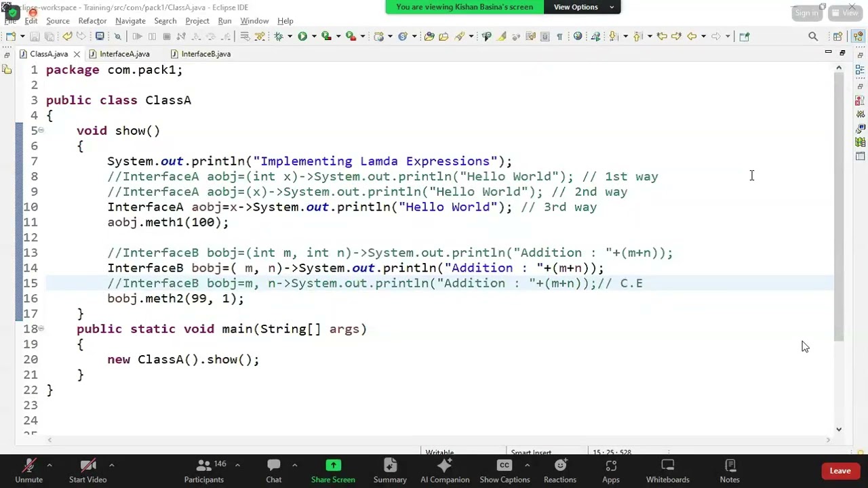Open audio options arrow next to Unmute
Image resolution: width=868 pixels, height=488 pixels.
(x=49, y=465)
